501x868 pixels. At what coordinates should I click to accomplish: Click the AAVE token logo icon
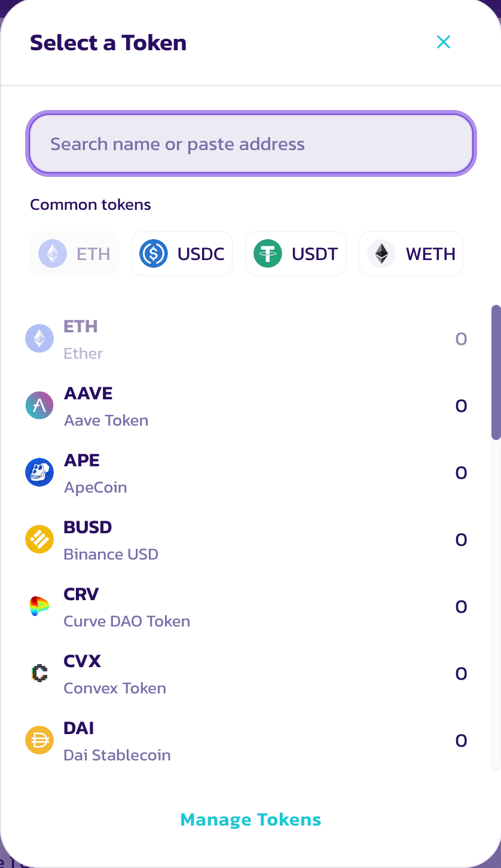point(39,406)
